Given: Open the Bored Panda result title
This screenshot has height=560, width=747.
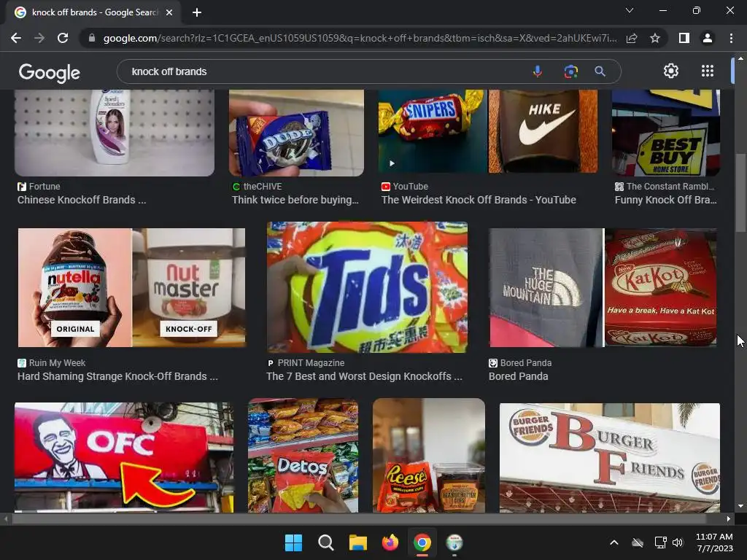Looking at the screenshot, I should tap(519, 377).
